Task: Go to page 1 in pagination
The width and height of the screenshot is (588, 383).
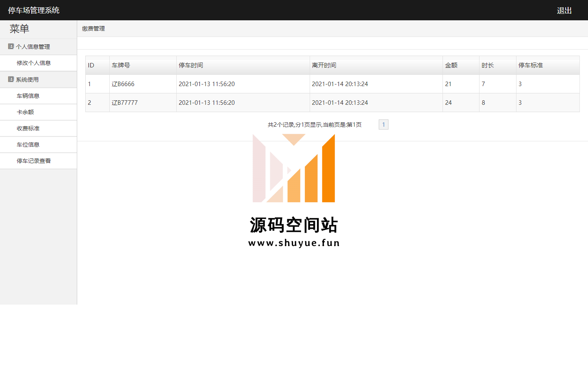Action: click(x=383, y=125)
